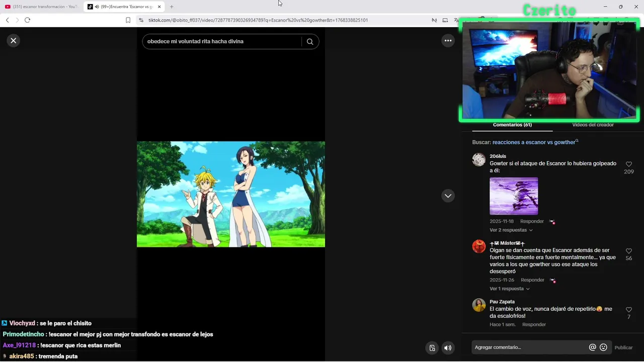Click the Agregar comentario input field
The height and width of the screenshot is (362, 644).
(531, 347)
